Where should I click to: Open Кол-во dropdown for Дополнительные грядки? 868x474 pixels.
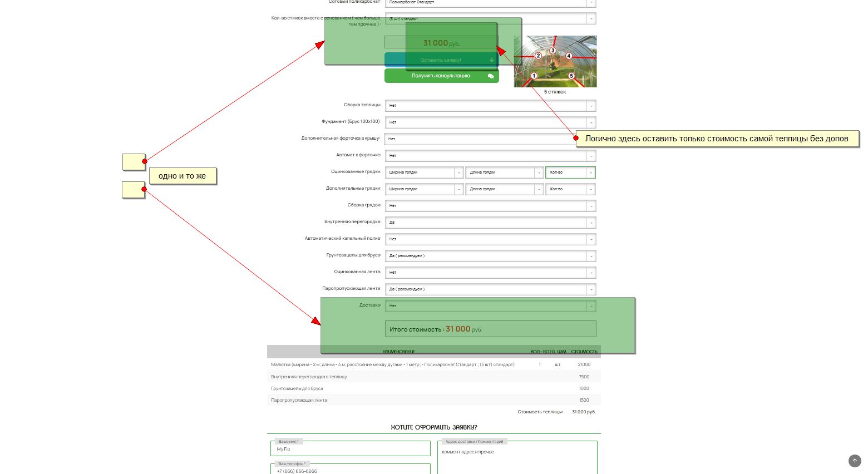570,189
